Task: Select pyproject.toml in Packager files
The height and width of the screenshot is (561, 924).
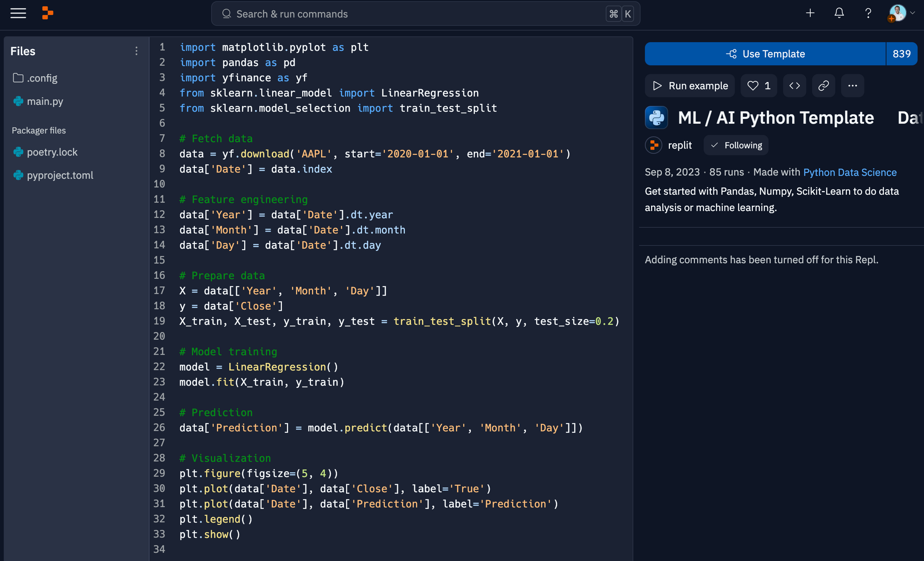Action: point(60,175)
